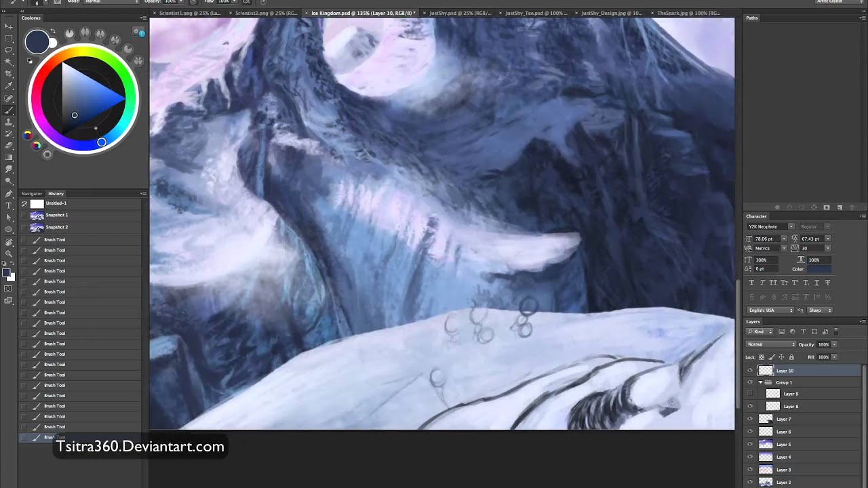Image resolution: width=868 pixels, height=488 pixels.
Task: Open the layer Opacity dropdown arrow
Action: coord(834,344)
